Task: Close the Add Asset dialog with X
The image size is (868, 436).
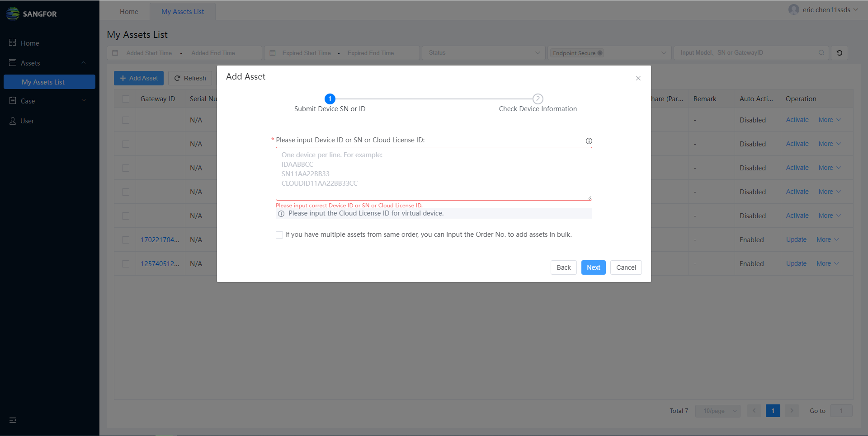Action: tap(638, 78)
